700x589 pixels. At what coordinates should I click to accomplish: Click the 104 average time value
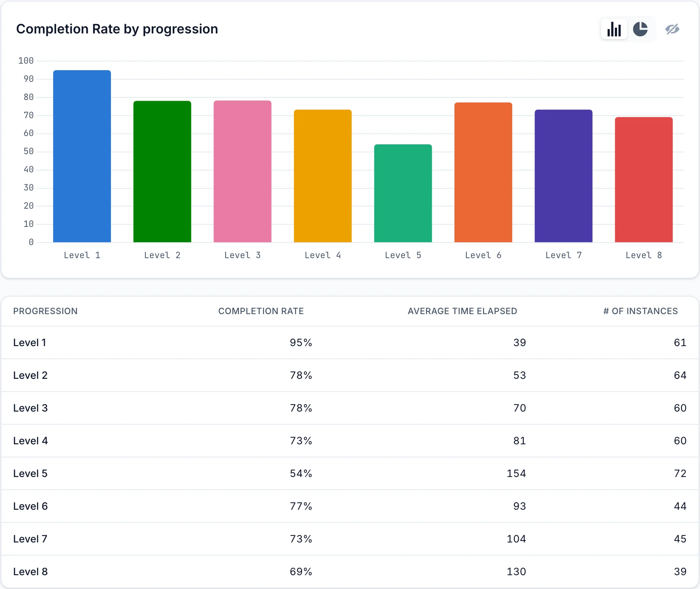(516, 539)
